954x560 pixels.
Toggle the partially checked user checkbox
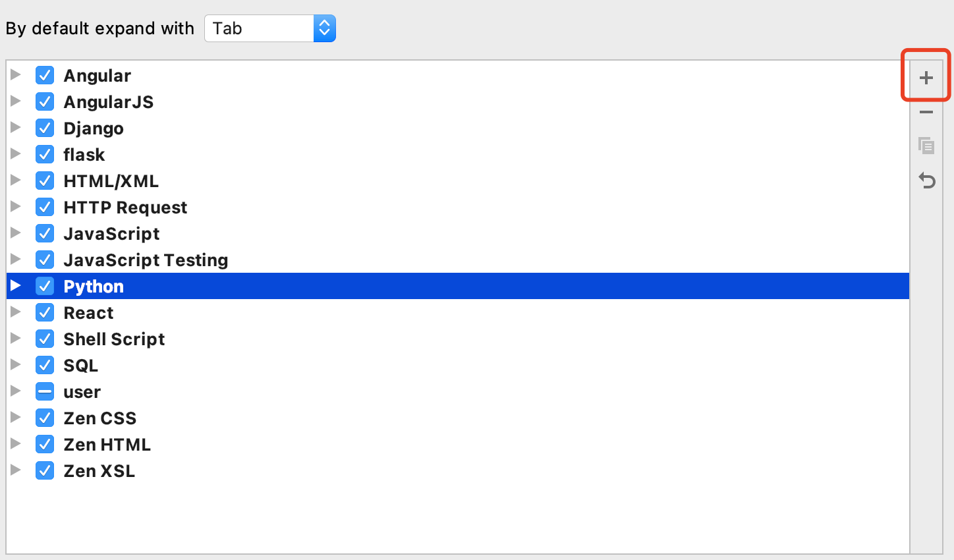[x=45, y=391]
